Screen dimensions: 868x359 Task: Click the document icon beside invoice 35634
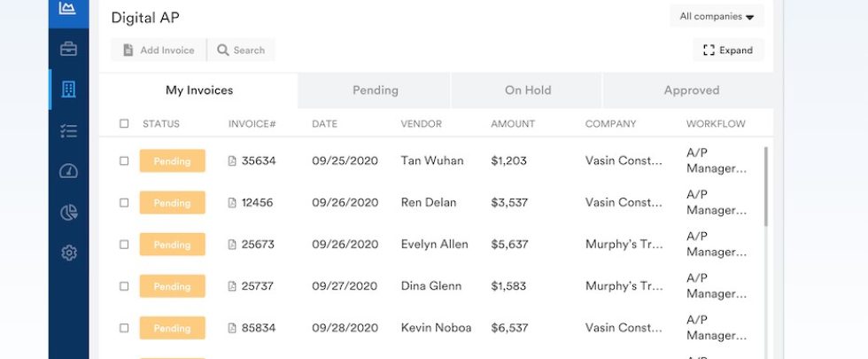point(232,161)
